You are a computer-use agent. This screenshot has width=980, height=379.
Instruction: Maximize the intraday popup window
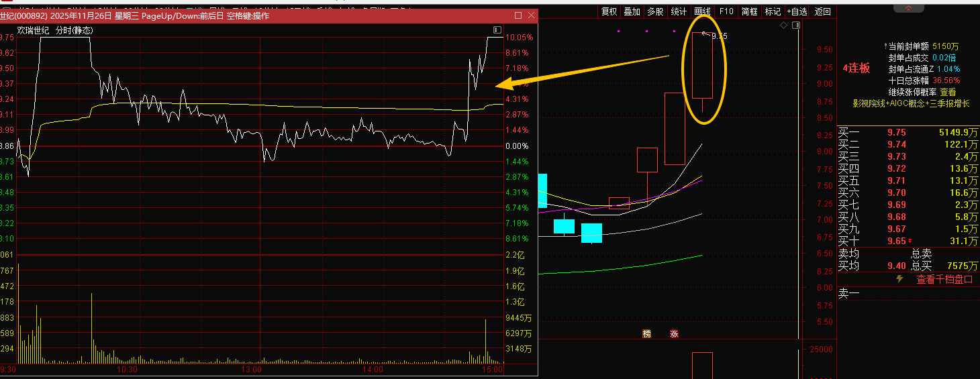518,15
